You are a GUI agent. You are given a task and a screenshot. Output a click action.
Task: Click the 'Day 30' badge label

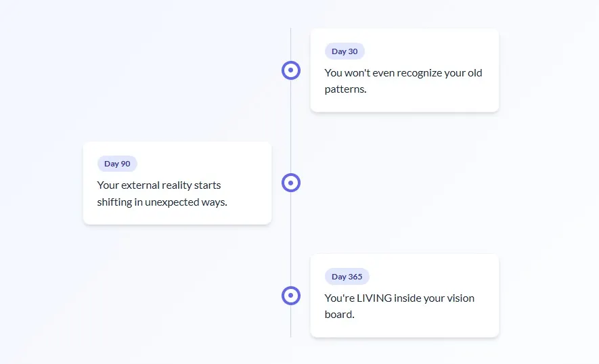pos(345,51)
